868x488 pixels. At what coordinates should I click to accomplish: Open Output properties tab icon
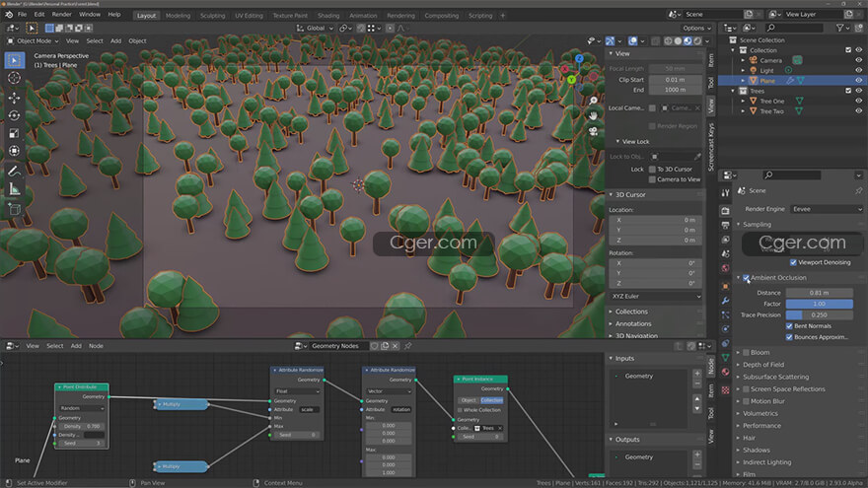[x=725, y=225]
